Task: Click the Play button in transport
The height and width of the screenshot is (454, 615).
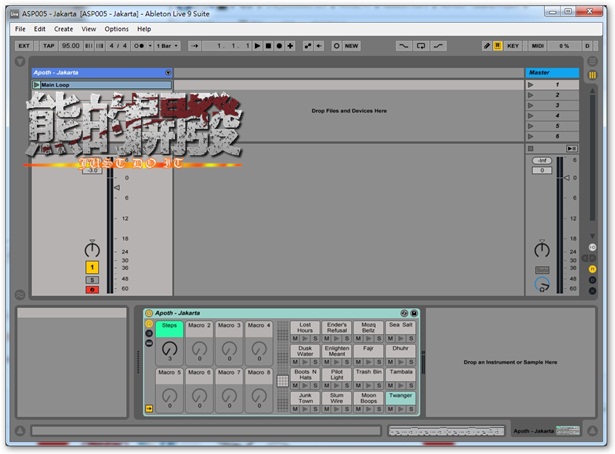Action: pyautogui.click(x=257, y=46)
